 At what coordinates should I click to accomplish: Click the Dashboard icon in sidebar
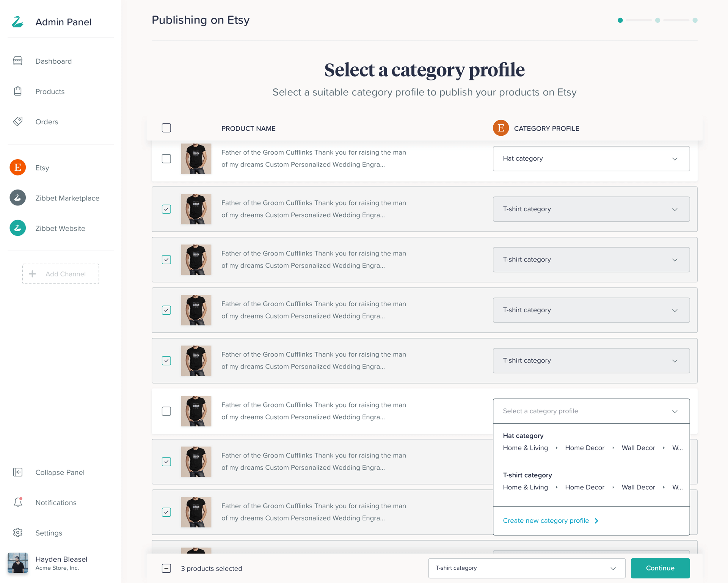(x=18, y=61)
